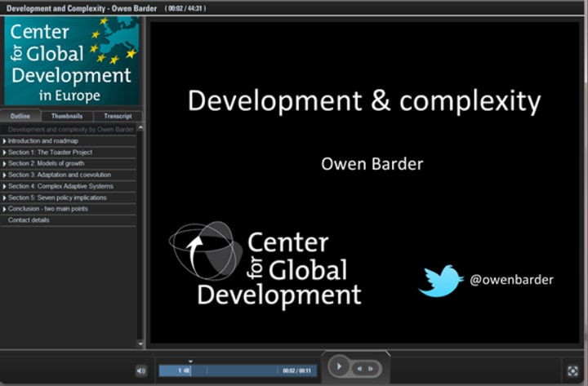Jump to 'Section 2: Models of growth'
Screen dimensions: 588x386
point(69,163)
